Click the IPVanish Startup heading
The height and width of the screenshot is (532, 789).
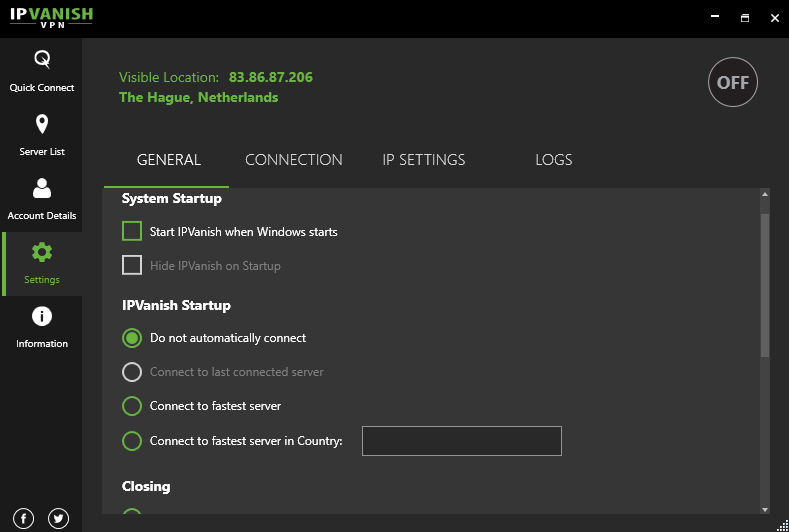point(176,306)
